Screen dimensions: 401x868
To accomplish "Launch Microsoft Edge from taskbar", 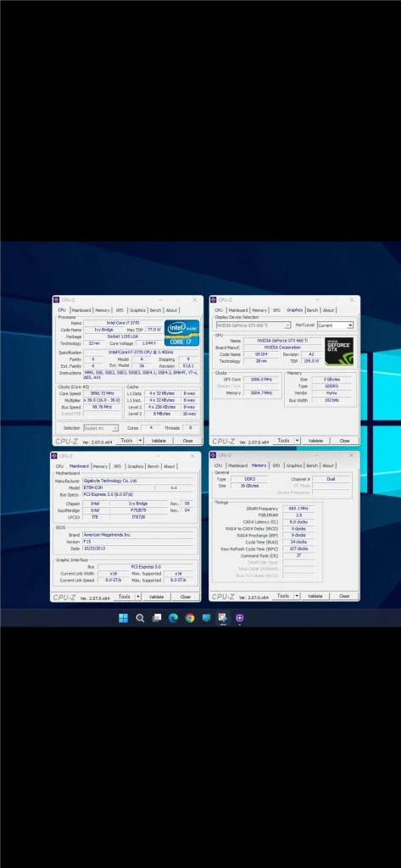I will pos(173,618).
